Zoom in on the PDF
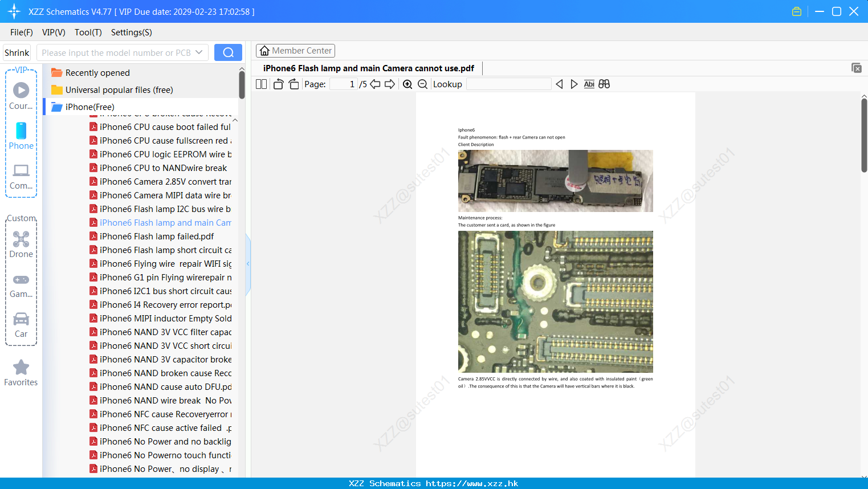 407,84
